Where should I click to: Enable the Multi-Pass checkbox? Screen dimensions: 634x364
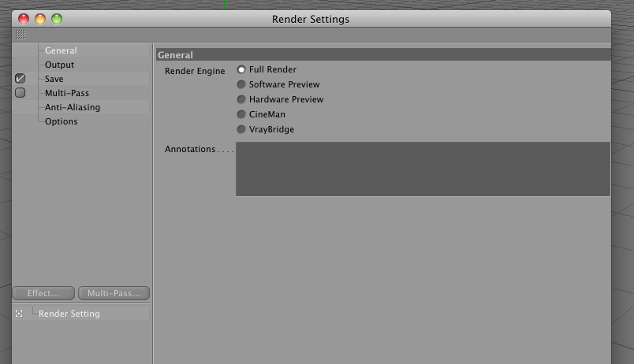[x=21, y=93]
